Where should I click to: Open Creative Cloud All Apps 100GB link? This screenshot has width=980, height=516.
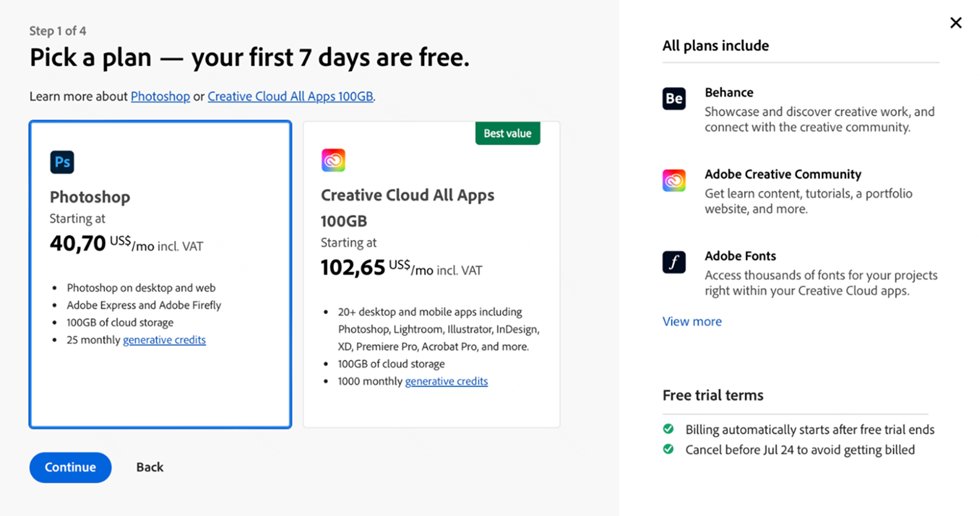pos(290,96)
